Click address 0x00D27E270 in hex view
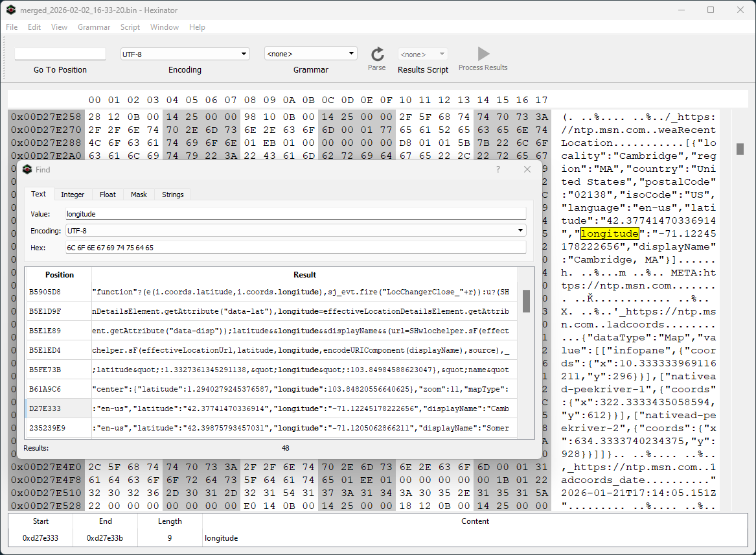 [x=46, y=130]
